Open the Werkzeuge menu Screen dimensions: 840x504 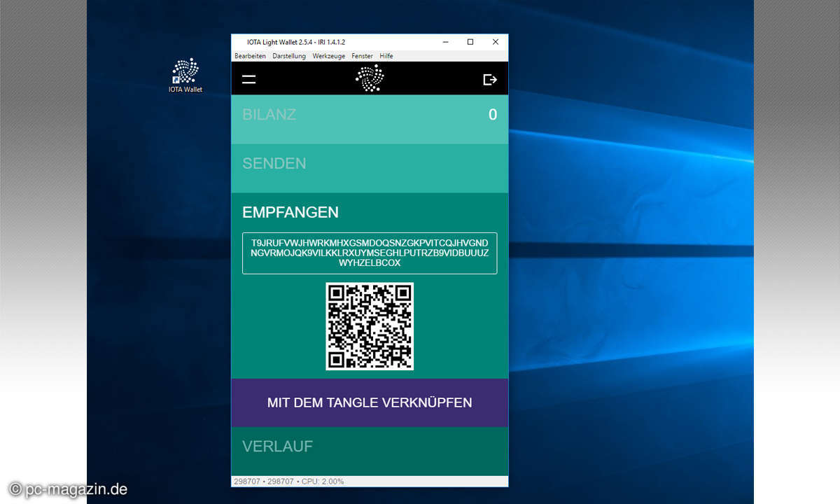(x=329, y=56)
